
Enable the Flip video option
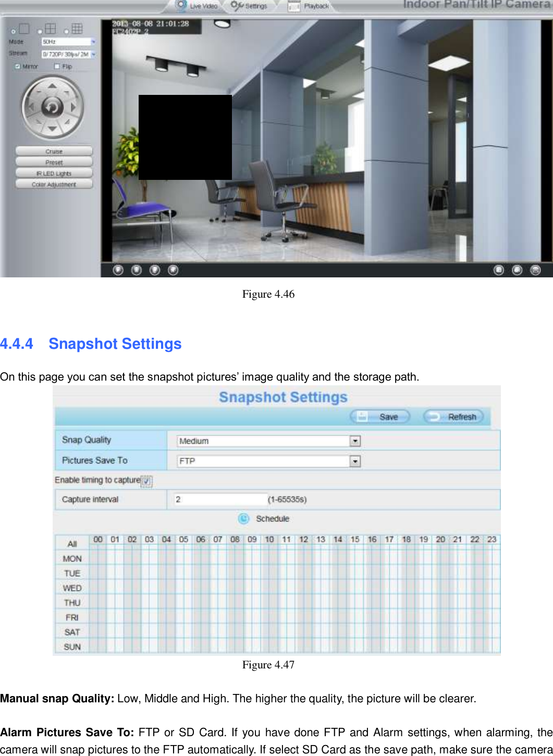pyautogui.click(x=56, y=66)
